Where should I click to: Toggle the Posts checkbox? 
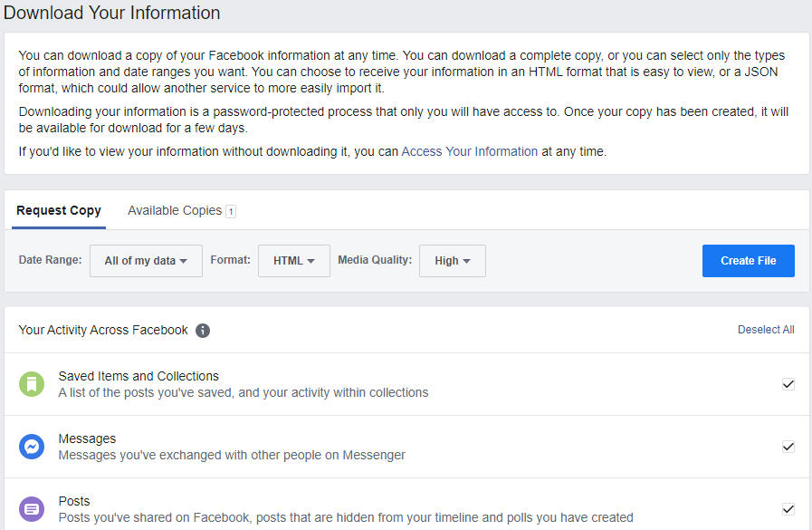[x=788, y=509]
